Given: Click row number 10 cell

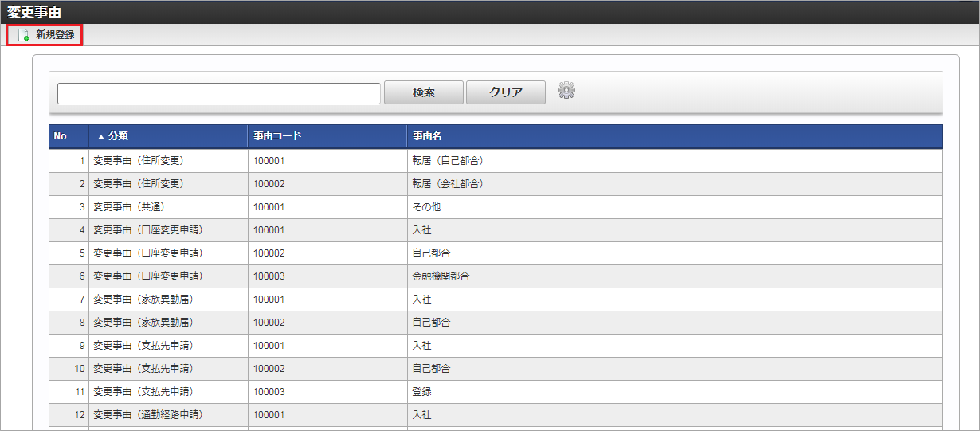Looking at the screenshot, I should (69, 369).
